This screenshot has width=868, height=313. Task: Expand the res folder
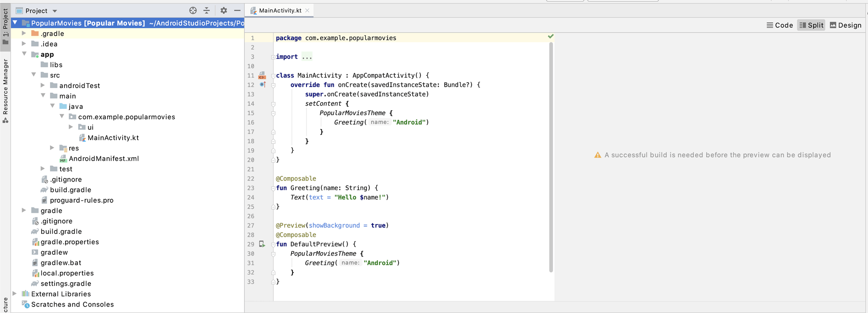pyautogui.click(x=52, y=148)
